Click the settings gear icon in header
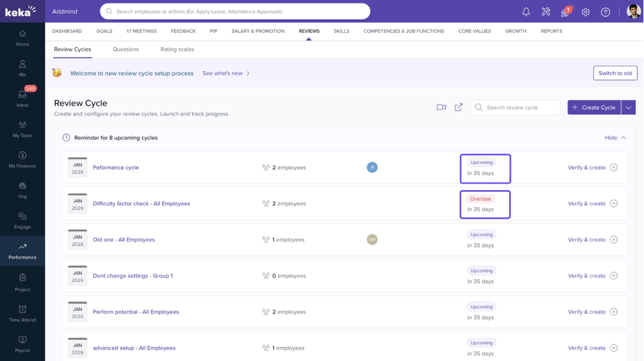Viewport: 644px width, 361px height. coord(585,12)
